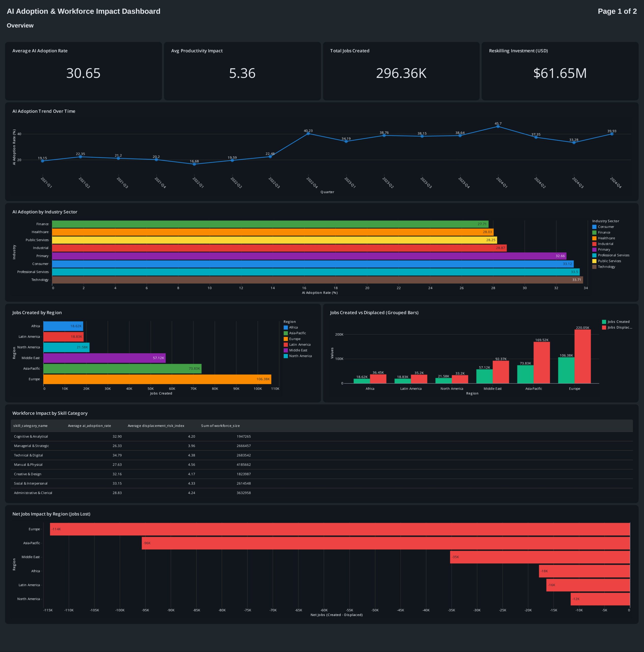644x652 pixels.
Task: Click the 2021-Q1 data point labeled 19.15
Action: (x=43, y=161)
